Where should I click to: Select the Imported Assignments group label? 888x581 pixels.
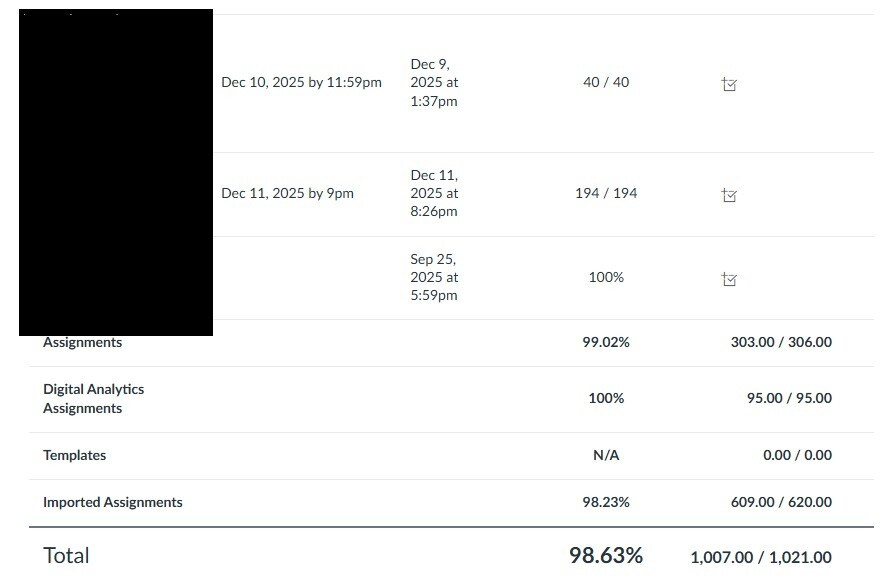(112, 502)
